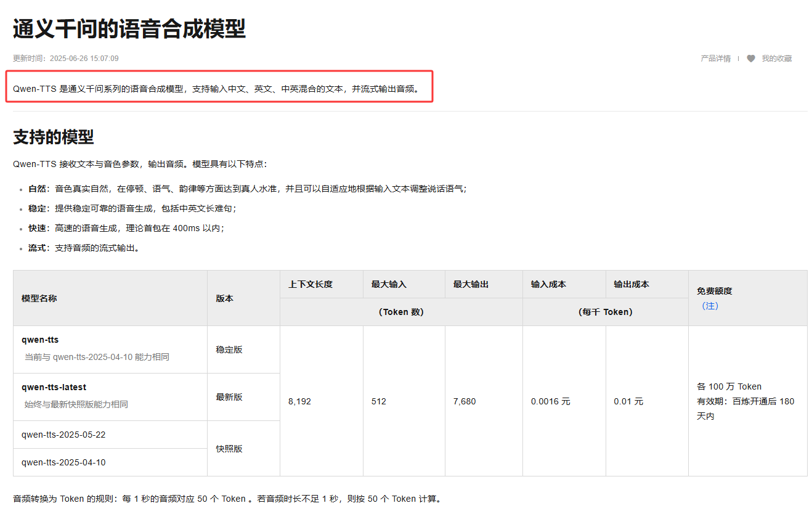Click the max output value 7,680
Screen dimensions: 812x519
point(465,401)
